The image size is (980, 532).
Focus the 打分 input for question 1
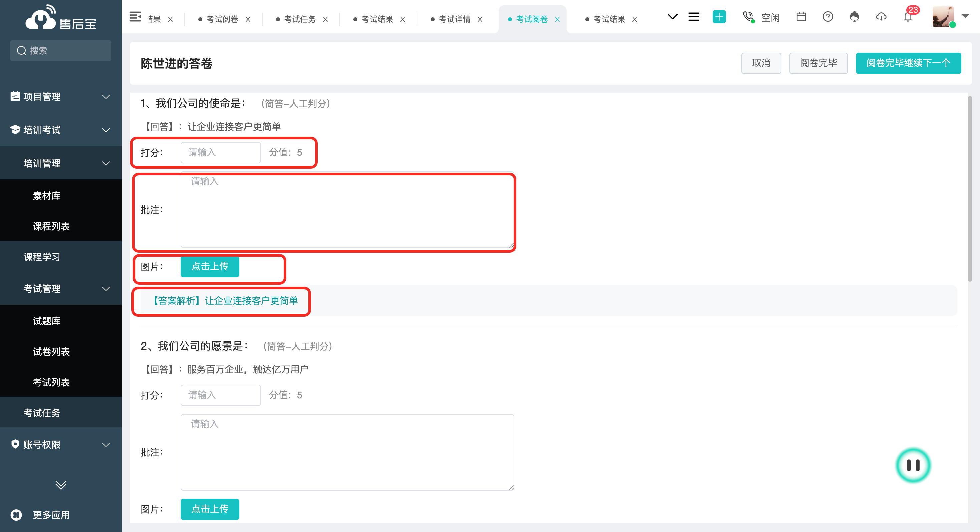click(221, 152)
